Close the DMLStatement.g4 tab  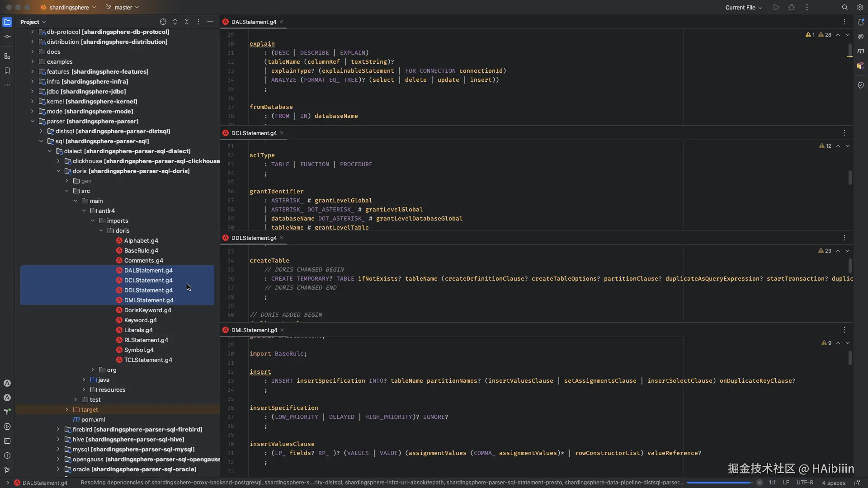coord(282,330)
